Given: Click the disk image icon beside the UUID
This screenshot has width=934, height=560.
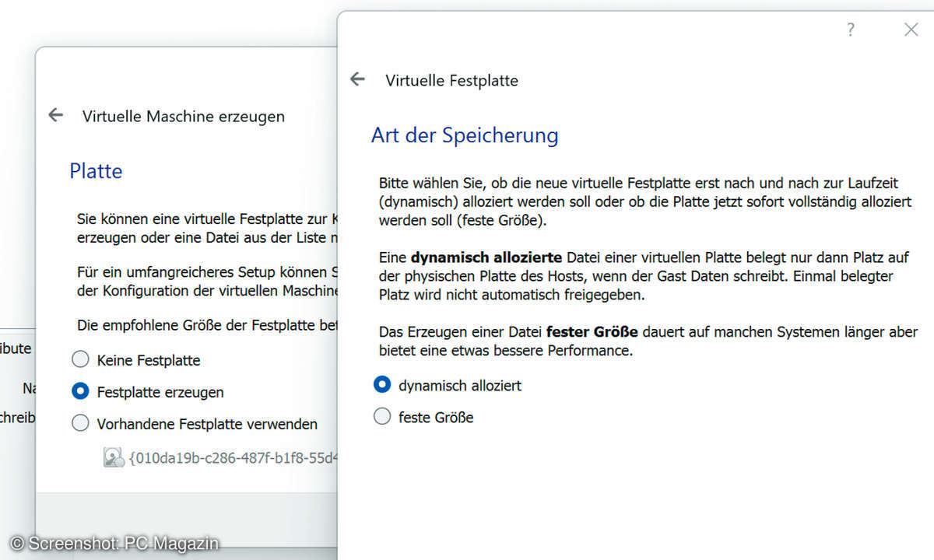Looking at the screenshot, I should 114,457.
